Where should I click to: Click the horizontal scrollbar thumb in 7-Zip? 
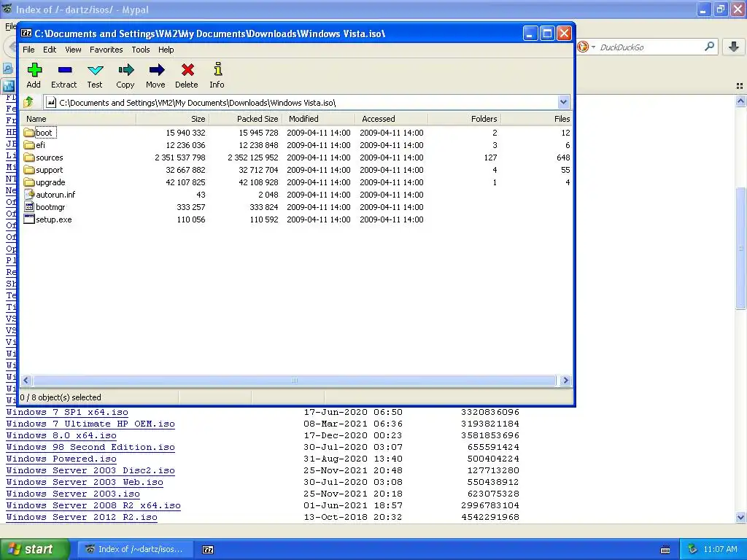tap(295, 380)
